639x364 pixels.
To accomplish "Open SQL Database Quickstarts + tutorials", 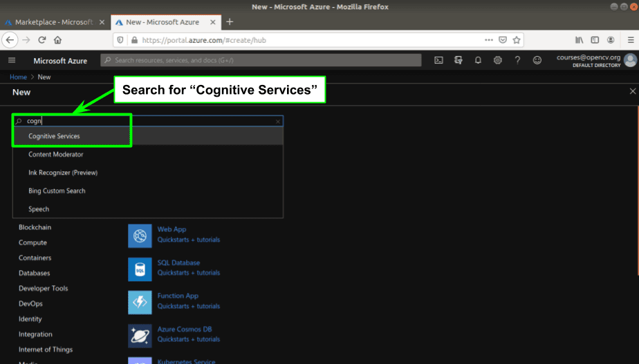I will tap(189, 272).
